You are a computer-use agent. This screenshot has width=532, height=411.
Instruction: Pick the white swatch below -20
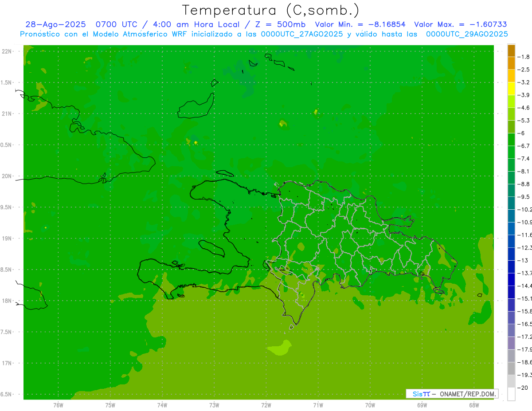[511, 394]
